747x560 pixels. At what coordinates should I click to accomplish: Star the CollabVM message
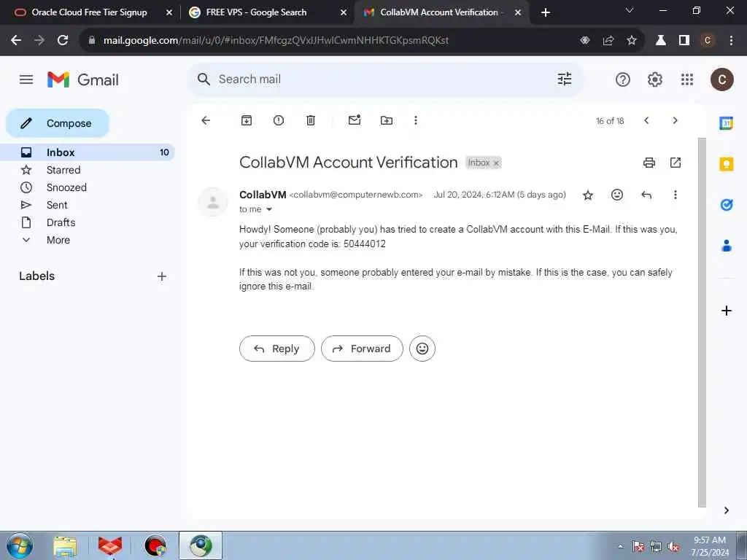tap(588, 195)
